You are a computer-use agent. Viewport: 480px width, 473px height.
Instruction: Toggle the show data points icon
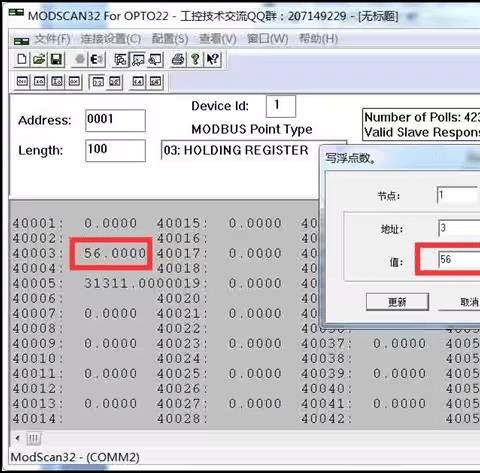click(x=138, y=60)
